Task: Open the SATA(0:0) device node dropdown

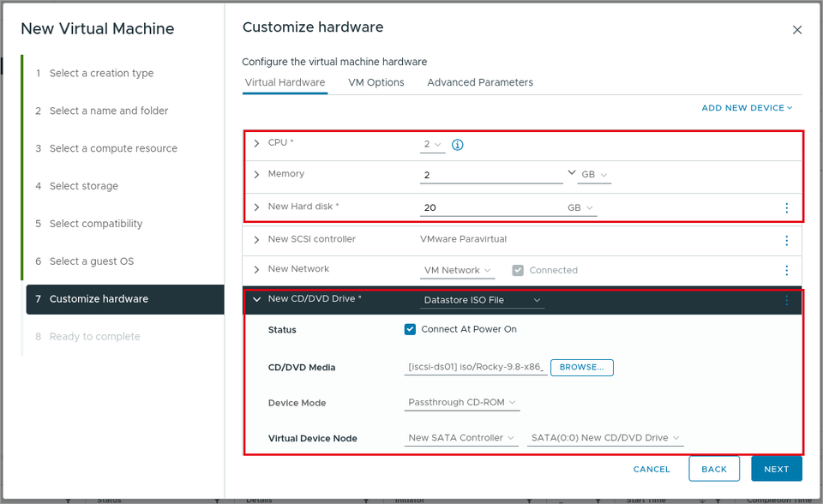Action: [605, 438]
